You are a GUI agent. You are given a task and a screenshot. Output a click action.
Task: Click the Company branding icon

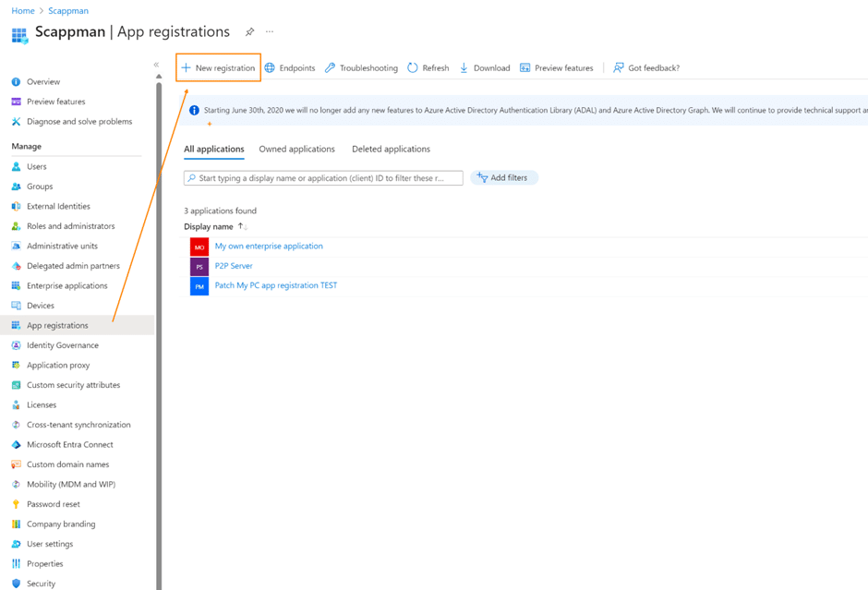[x=16, y=524]
